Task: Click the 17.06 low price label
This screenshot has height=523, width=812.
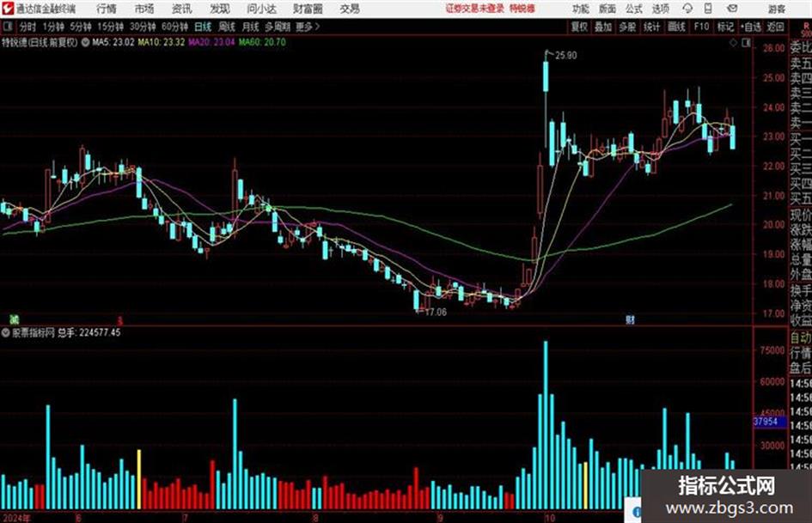Action: [436, 313]
